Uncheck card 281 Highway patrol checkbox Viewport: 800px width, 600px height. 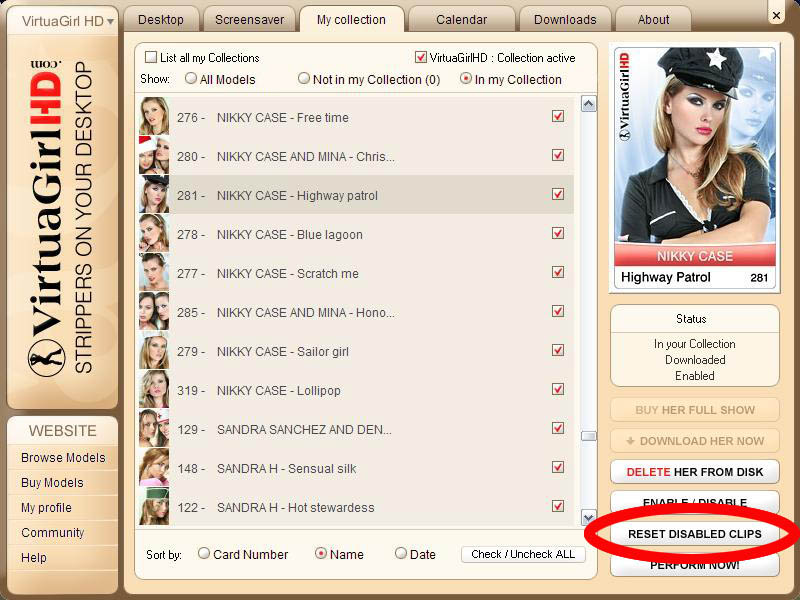click(x=558, y=194)
